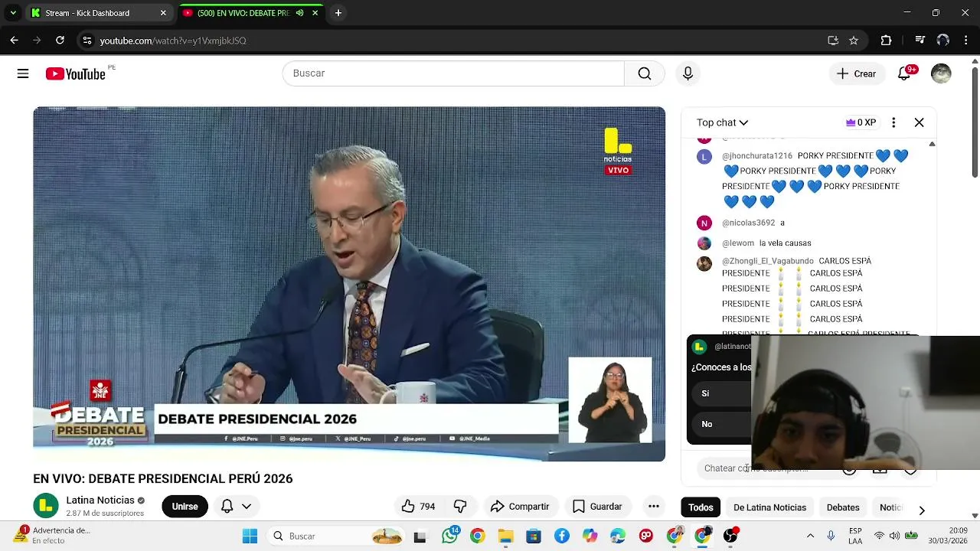Click @jhonchurata1216 username in chat
Viewport: 980px width, 551px height.
(x=757, y=156)
